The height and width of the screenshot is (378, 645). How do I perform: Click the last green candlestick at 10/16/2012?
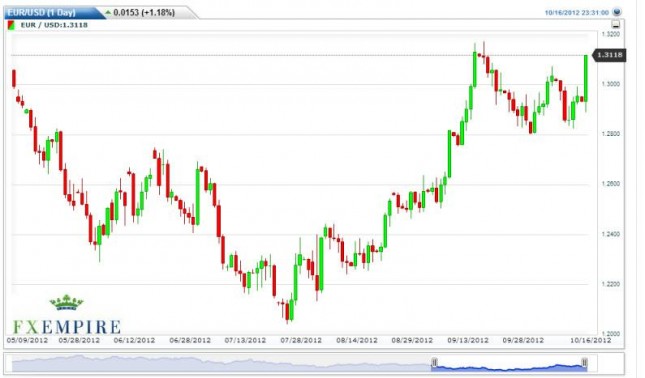586,78
